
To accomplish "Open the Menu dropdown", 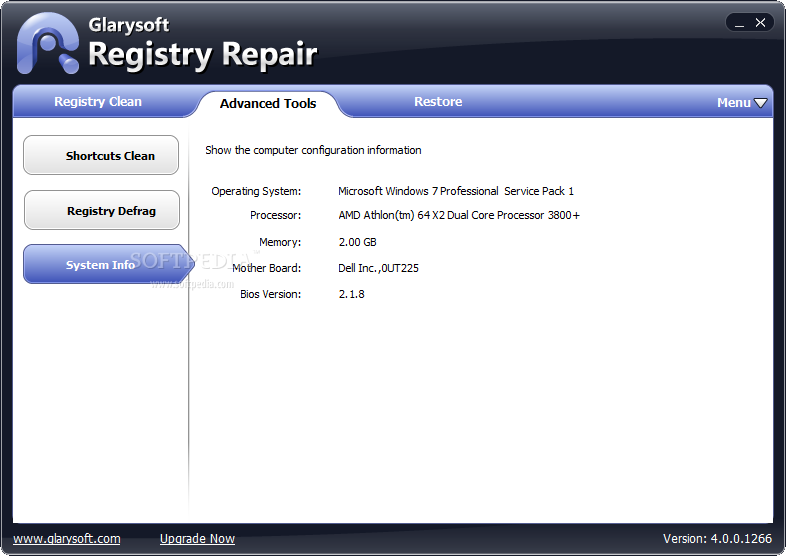I will point(742,103).
